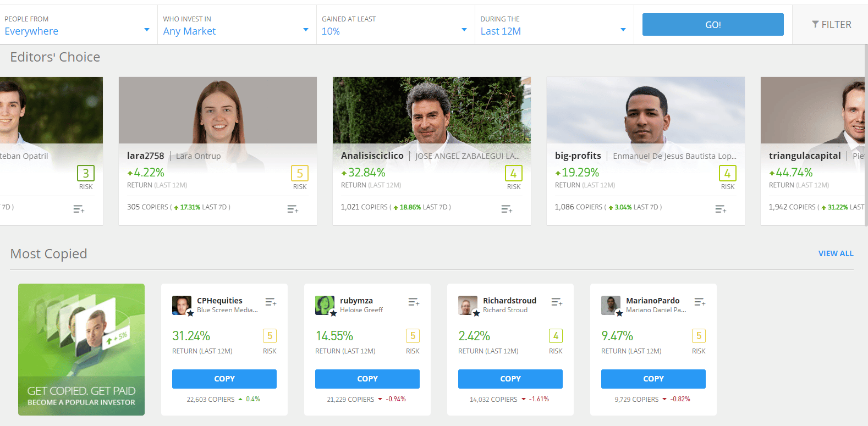Viewport: 868px width, 426px height.
Task: Click MarianoPardo avatar
Action: (x=611, y=305)
